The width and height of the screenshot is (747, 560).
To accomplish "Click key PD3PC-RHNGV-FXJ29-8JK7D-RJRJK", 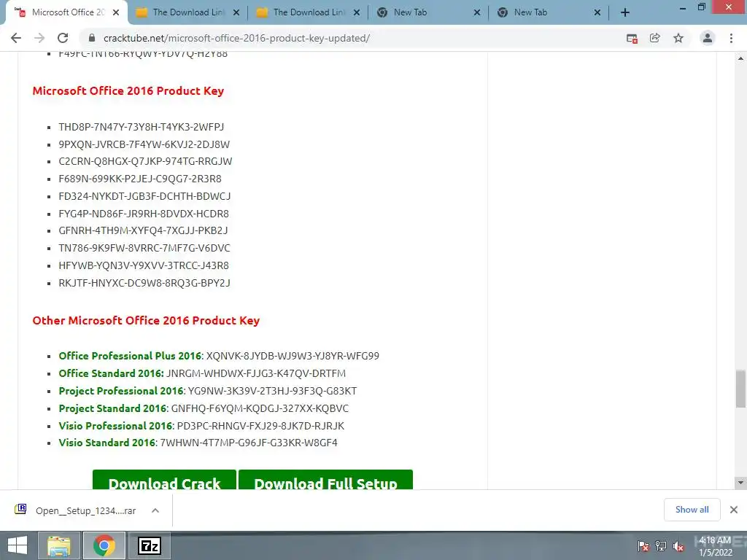I will (x=260, y=426).
